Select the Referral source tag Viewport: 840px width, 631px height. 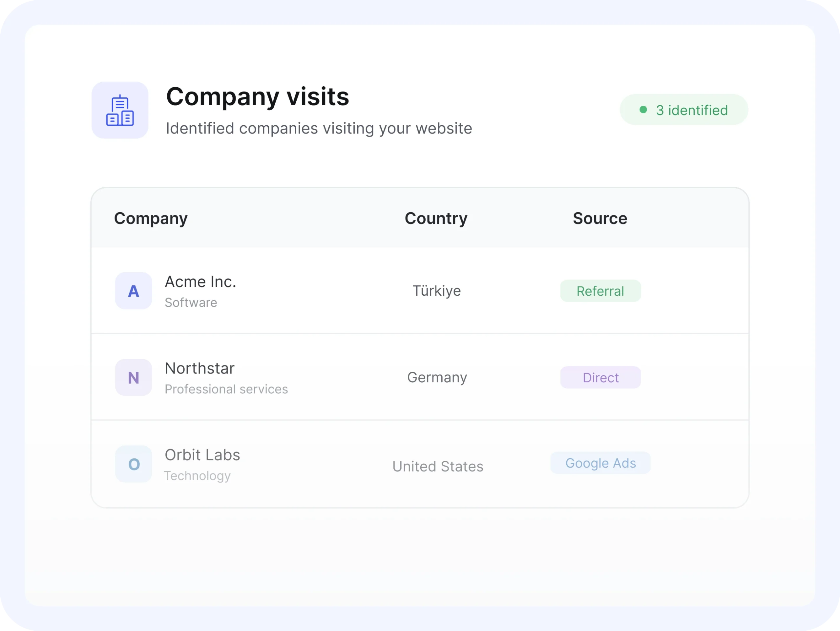(x=600, y=291)
